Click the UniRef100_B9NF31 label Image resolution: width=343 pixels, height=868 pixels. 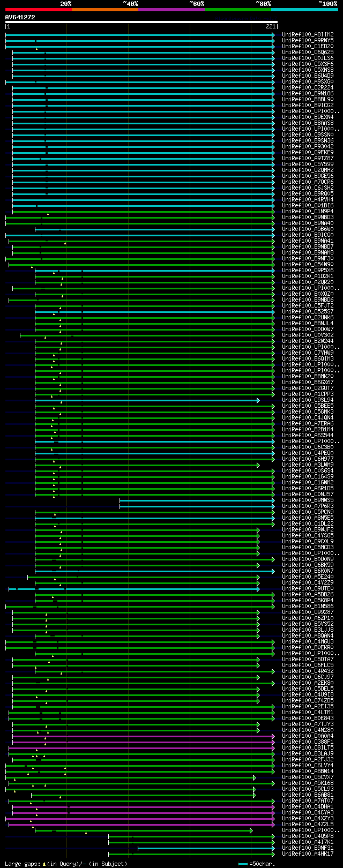[308, 848]
